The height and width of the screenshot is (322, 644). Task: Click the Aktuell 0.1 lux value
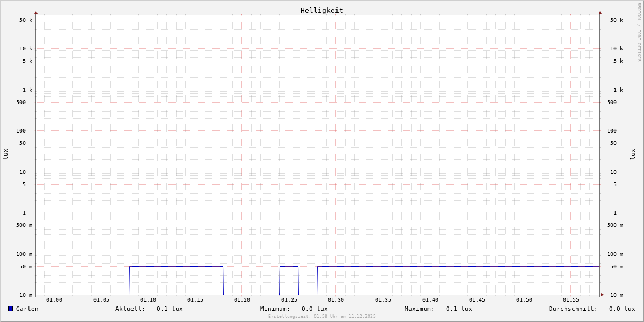click(x=170, y=309)
